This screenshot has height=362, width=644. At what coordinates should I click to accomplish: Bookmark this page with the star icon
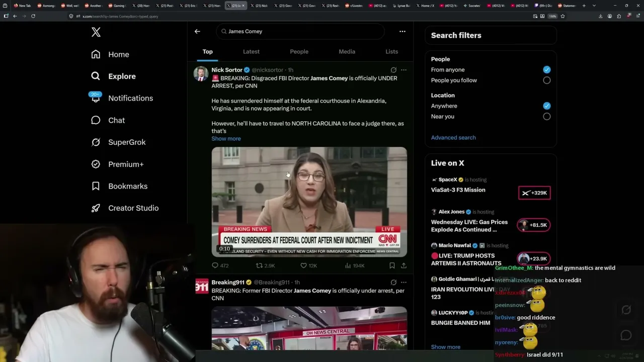click(562, 16)
